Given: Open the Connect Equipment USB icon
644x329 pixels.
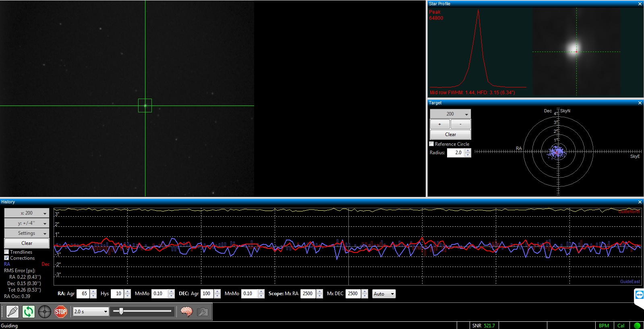Looking at the screenshot, I should click(12, 312).
